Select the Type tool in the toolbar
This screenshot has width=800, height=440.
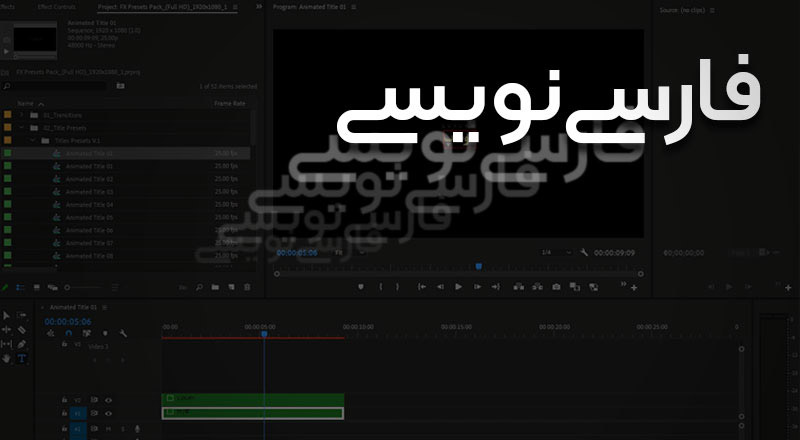(22, 358)
